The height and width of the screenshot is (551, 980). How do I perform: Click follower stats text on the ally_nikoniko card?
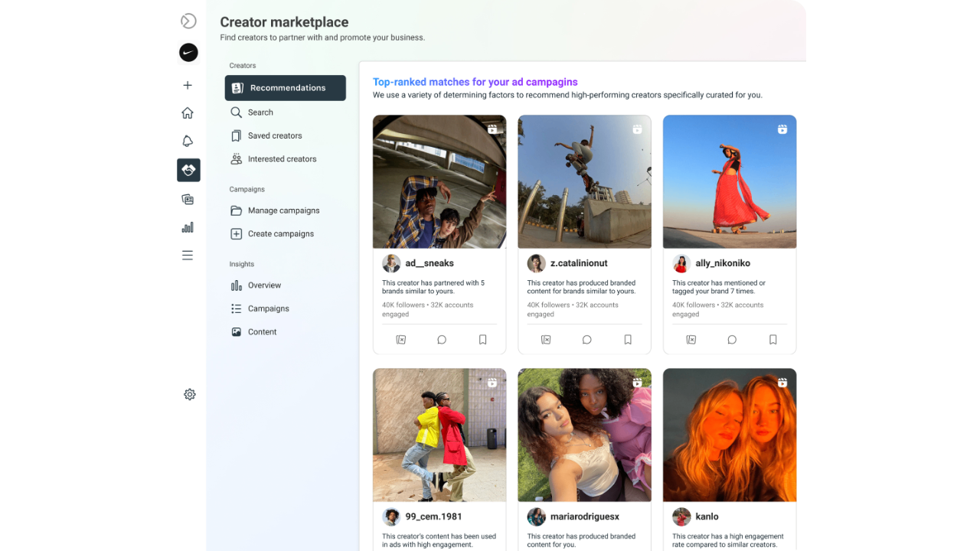tap(717, 310)
